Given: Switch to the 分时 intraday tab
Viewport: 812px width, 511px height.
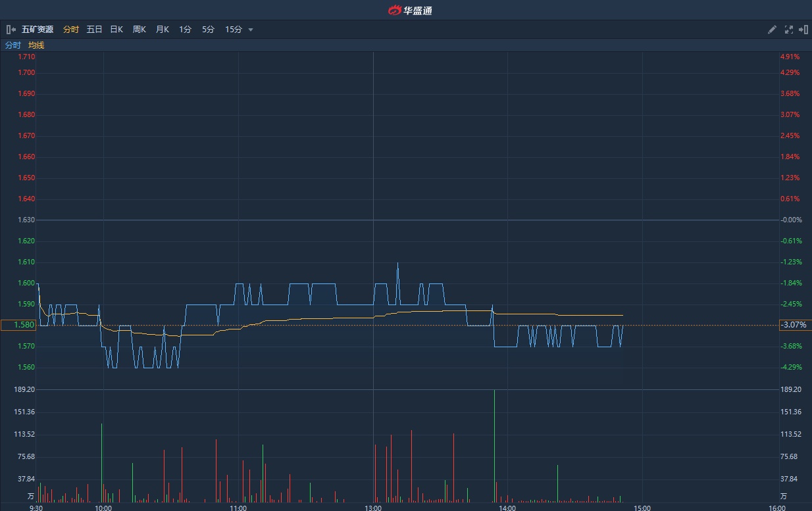Looking at the screenshot, I should tap(70, 30).
